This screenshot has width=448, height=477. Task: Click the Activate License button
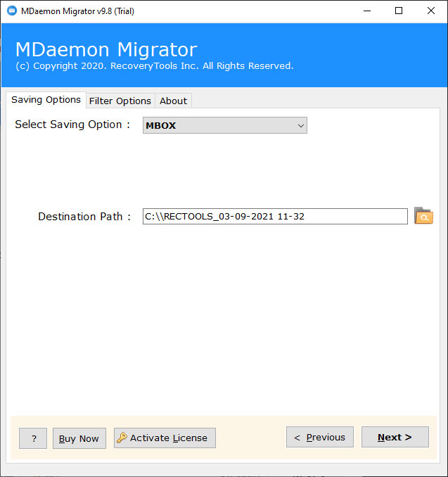click(165, 438)
